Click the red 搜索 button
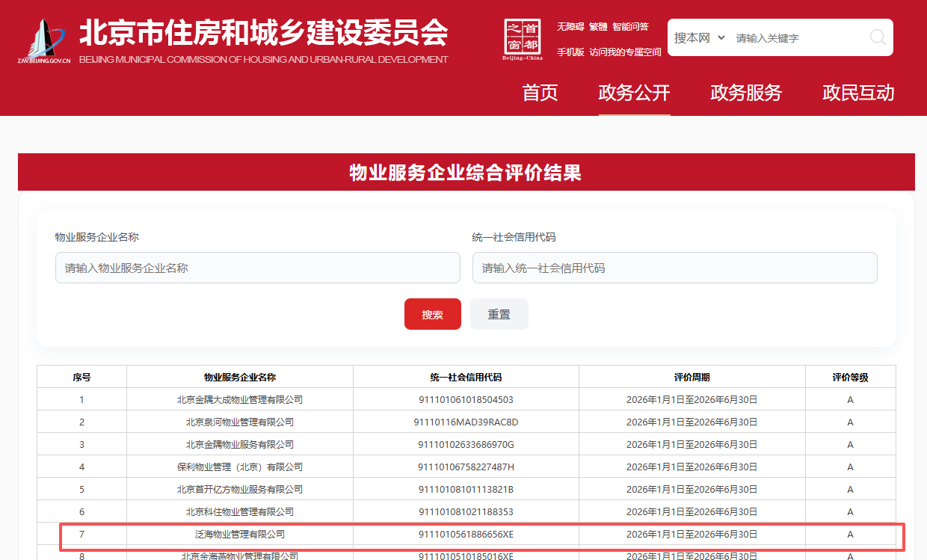The width and height of the screenshot is (927, 560). (433, 314)
